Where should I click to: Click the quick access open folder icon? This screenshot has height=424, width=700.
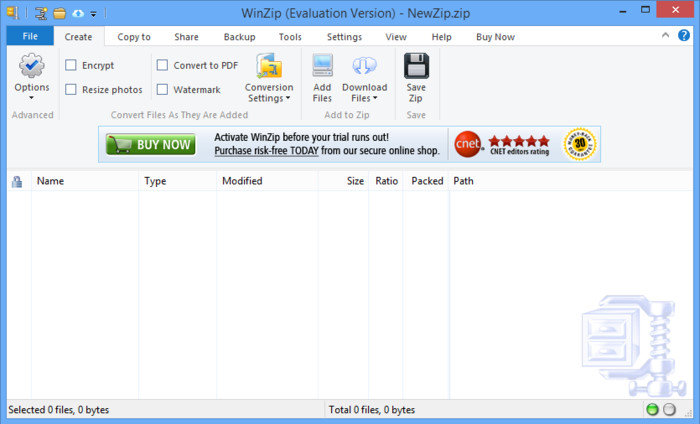[x=59, y=13]
